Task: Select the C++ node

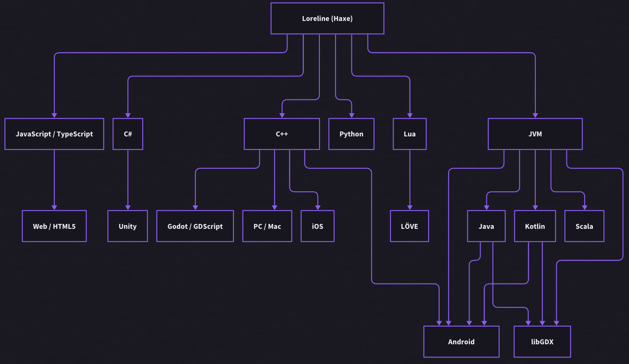Action: point(282,134)
